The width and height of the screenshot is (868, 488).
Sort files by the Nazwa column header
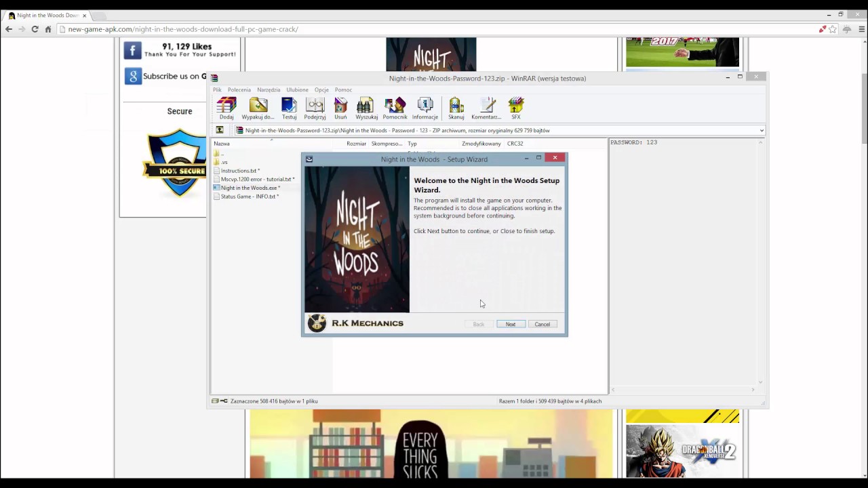click(222, 144)
